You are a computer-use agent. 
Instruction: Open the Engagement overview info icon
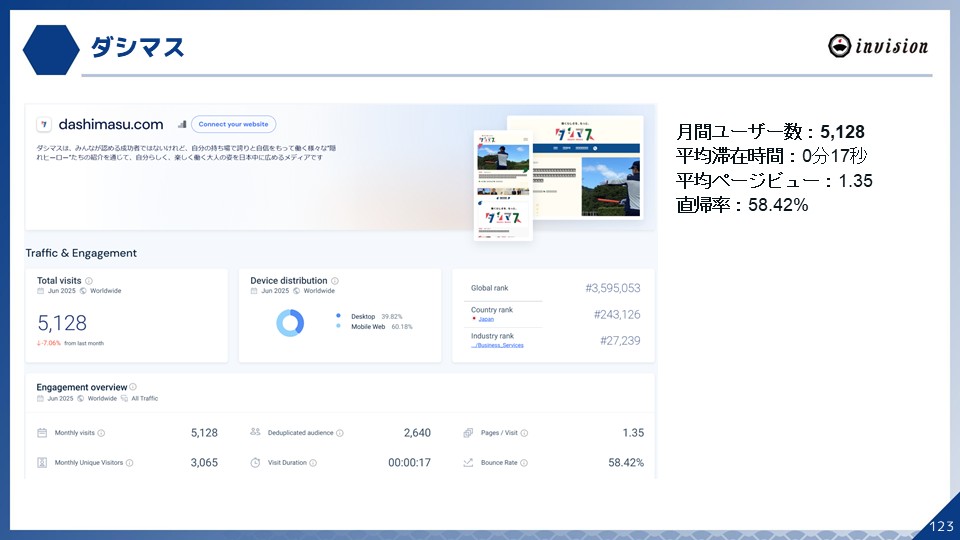133,387
